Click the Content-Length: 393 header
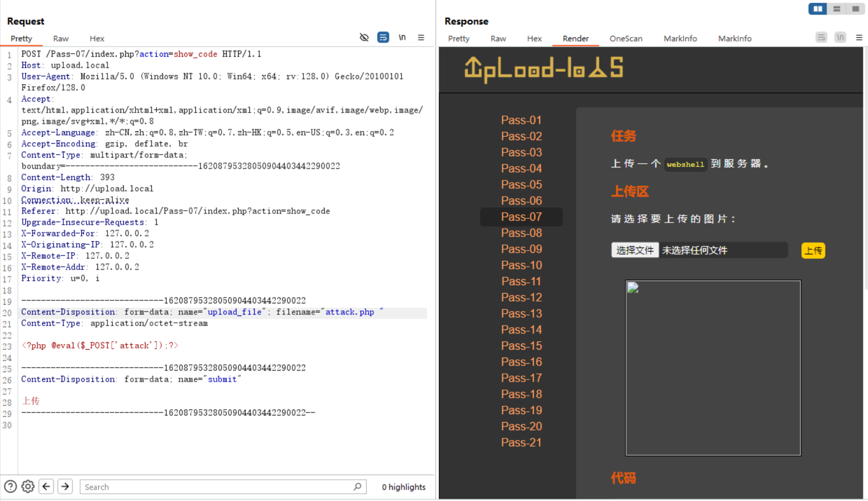868x501 pixels. [x=68, y=178]
